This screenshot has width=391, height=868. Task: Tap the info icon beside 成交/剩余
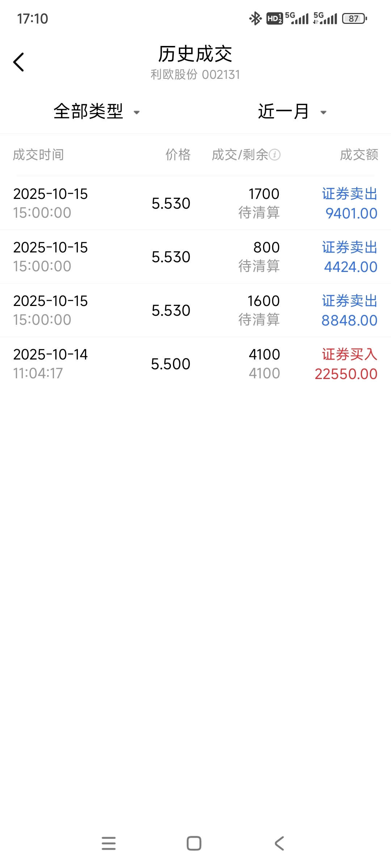tap(274, 155)
